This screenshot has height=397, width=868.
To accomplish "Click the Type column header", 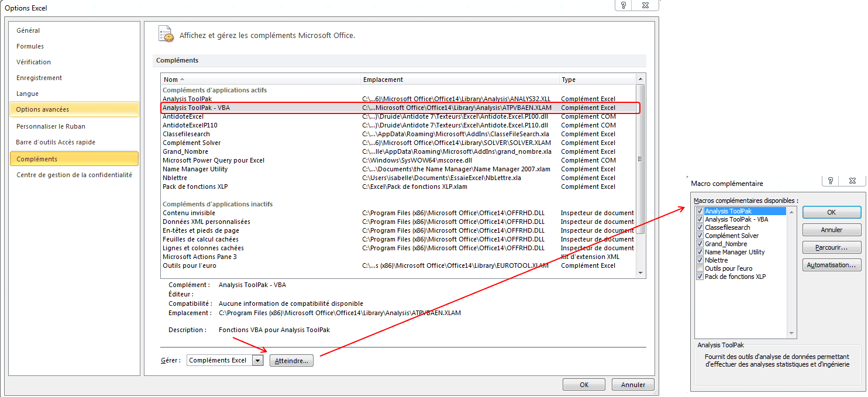I will [597, 80].
